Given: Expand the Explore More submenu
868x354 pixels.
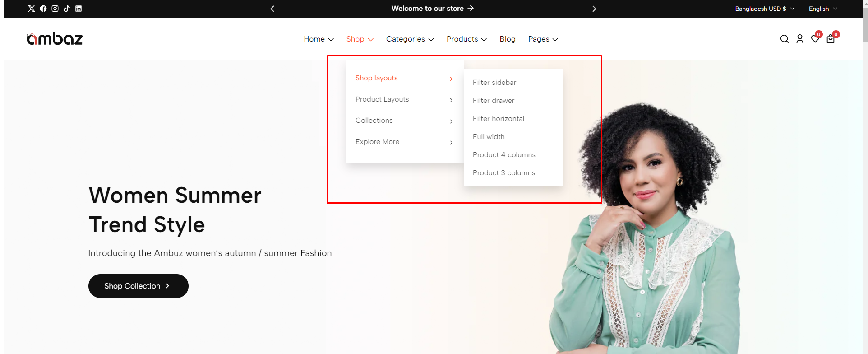Looking at the screenshot, I should 405,142.
